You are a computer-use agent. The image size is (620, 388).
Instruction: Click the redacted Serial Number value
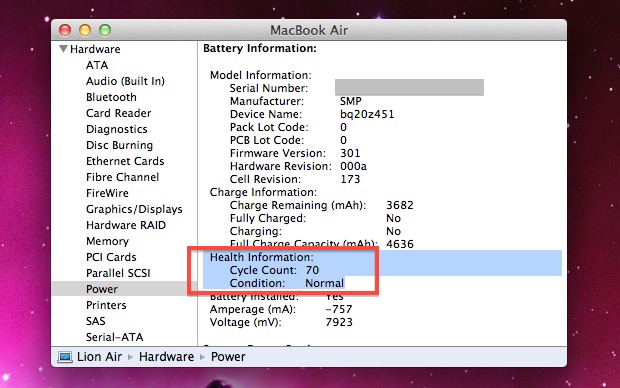click(x=409, y=87)
